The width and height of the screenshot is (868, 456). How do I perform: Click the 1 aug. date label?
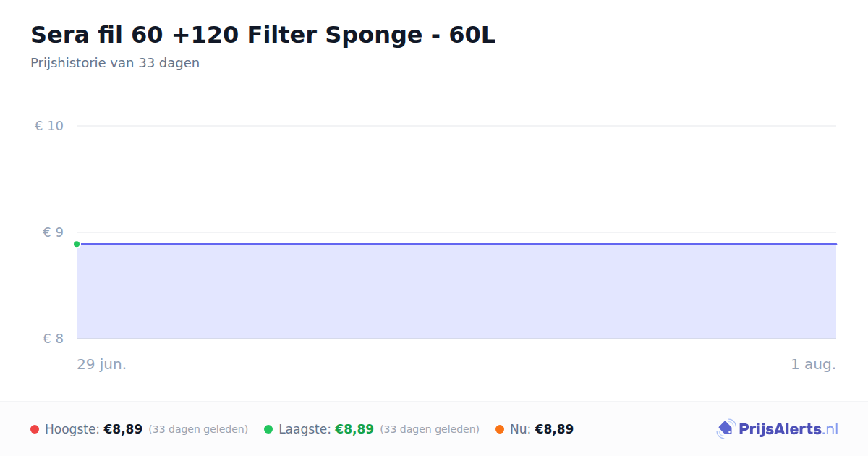tap(813, 364)
